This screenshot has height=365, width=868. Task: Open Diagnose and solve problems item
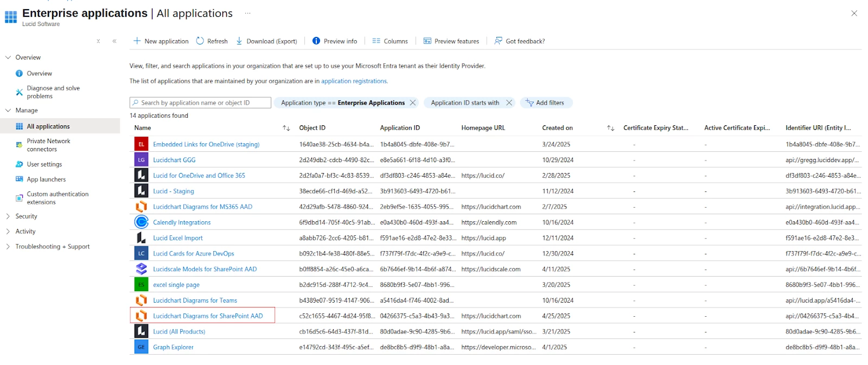pos(53,92)
